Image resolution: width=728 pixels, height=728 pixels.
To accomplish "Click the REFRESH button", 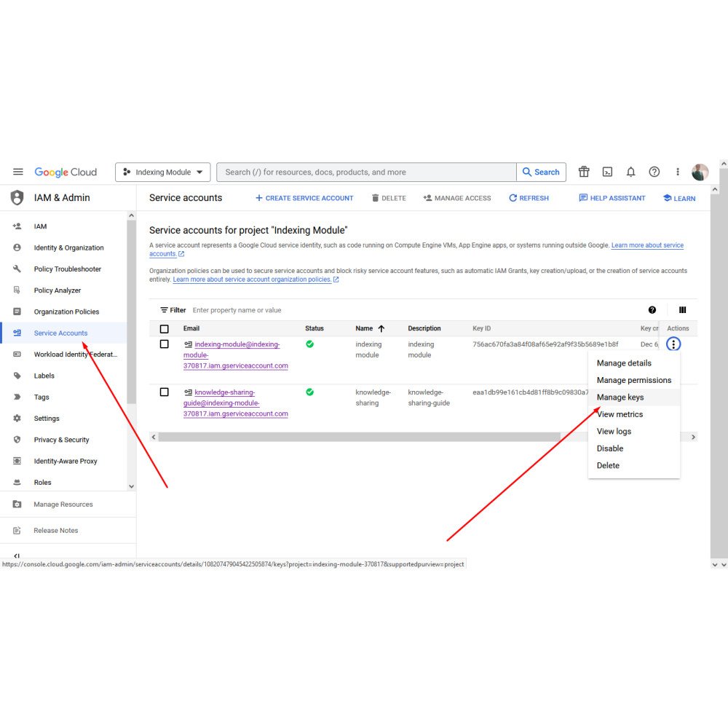I will pos(529,198).
